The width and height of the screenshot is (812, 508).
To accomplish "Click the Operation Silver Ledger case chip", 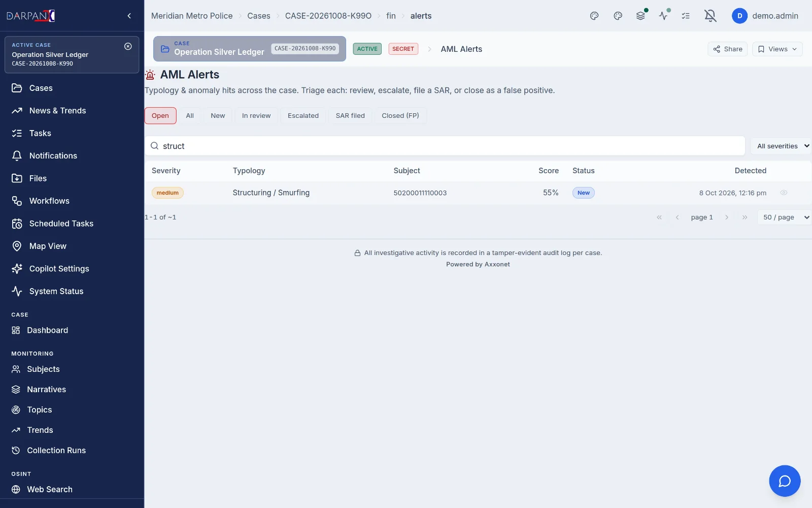I will coord(250,49).
